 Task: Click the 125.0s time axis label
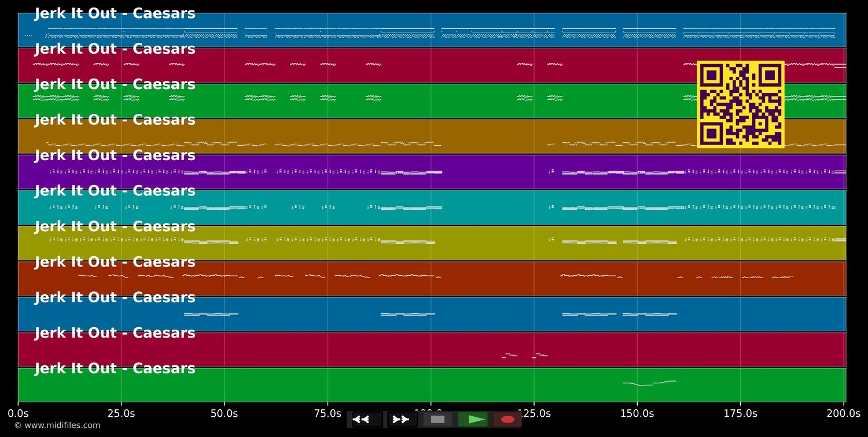tap(534, 413)
